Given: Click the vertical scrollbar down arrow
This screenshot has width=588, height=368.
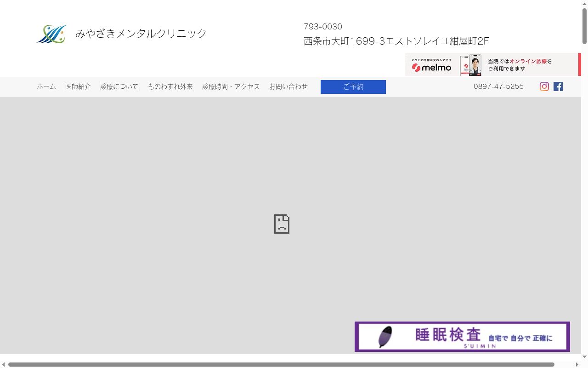Looking at the screenshot, I should click(x=584, y=356).
